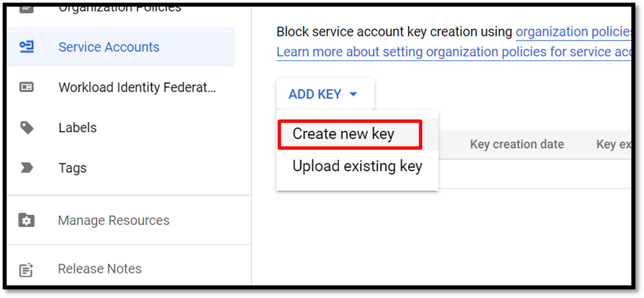
Task: Click the Manage Resources folder icon
Action: (x=27, y=220)
